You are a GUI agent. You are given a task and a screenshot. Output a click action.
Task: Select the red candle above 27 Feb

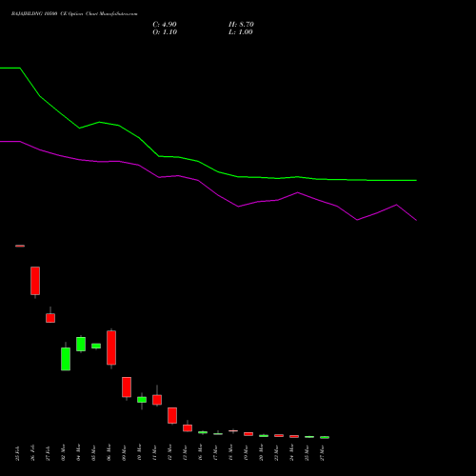click(x=50, y=318)
